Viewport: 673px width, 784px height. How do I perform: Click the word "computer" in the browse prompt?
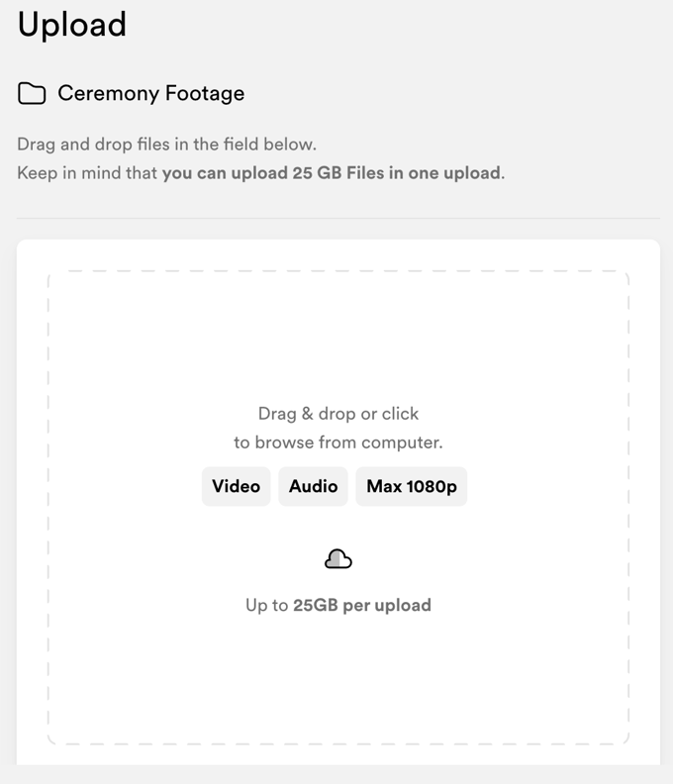404,442
